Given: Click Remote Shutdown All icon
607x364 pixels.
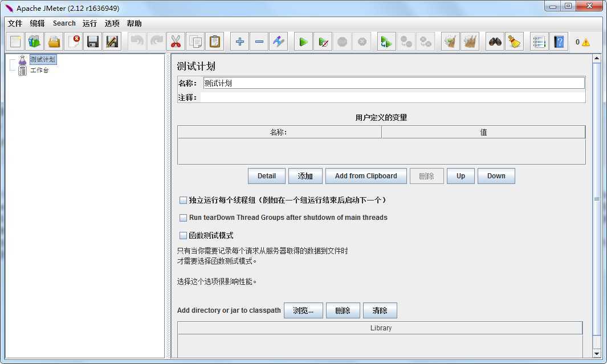Looking at the screenshot, I should pos(425,42).
